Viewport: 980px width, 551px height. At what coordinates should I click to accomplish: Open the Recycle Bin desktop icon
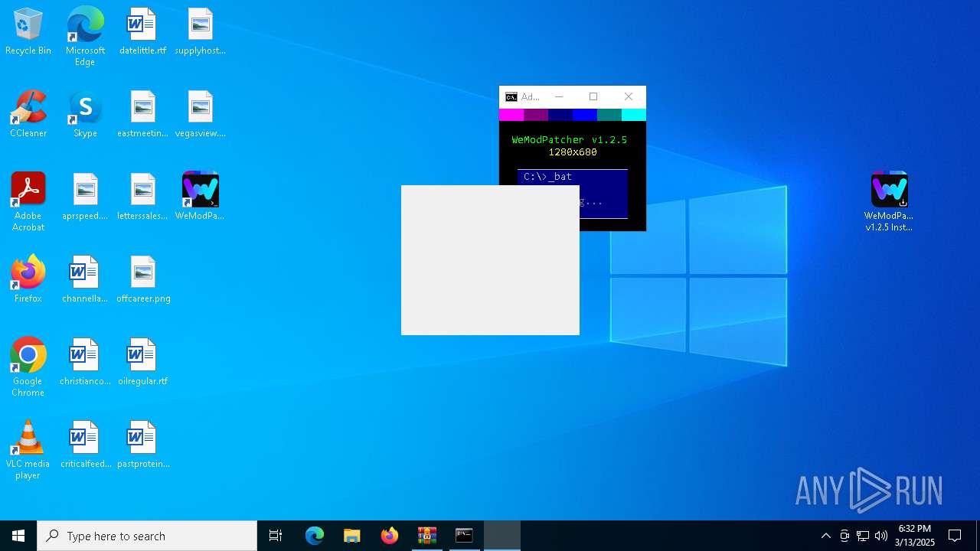point(28,32)
